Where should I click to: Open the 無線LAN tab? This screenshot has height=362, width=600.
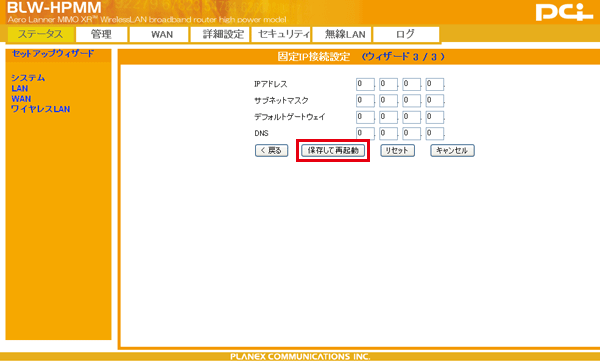[342, 34]
